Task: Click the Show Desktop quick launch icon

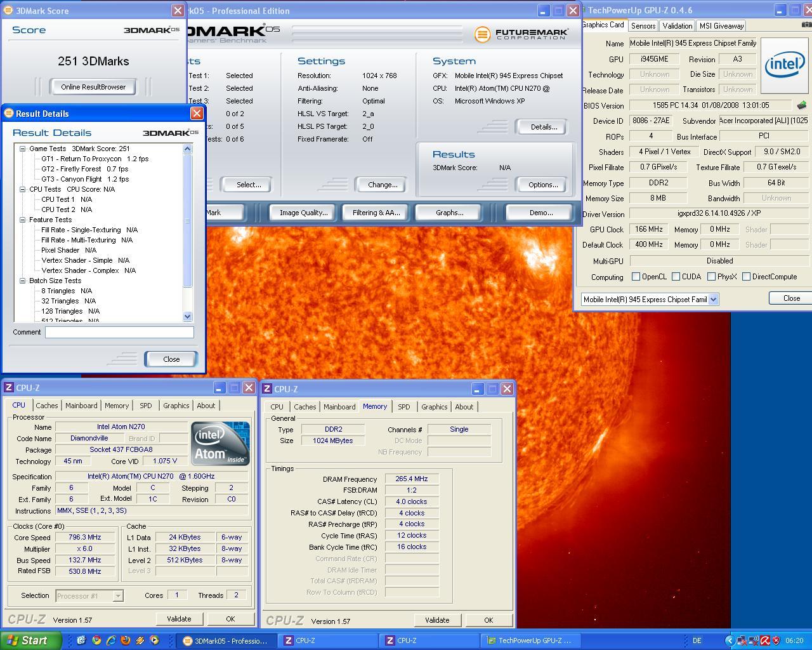Action: coord(81,640)
